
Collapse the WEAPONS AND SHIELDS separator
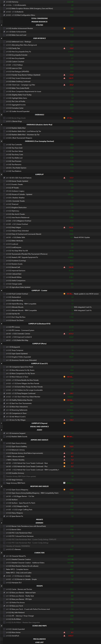coord(1,486)
